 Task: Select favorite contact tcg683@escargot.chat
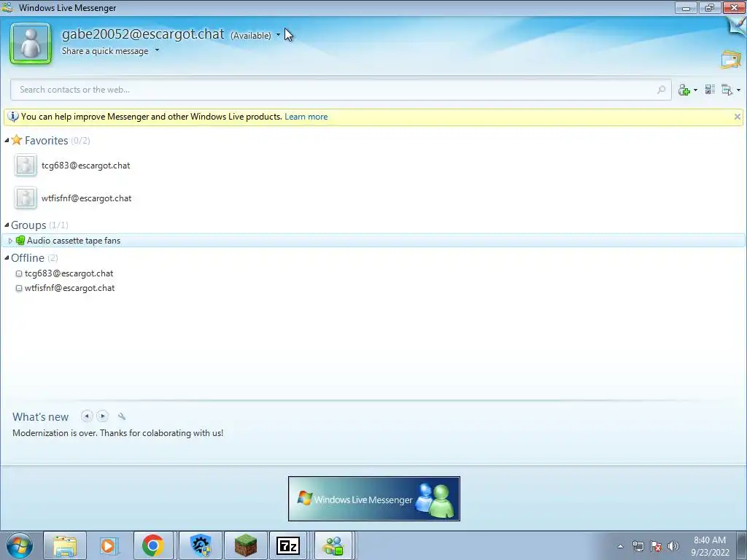pos(86,166)
